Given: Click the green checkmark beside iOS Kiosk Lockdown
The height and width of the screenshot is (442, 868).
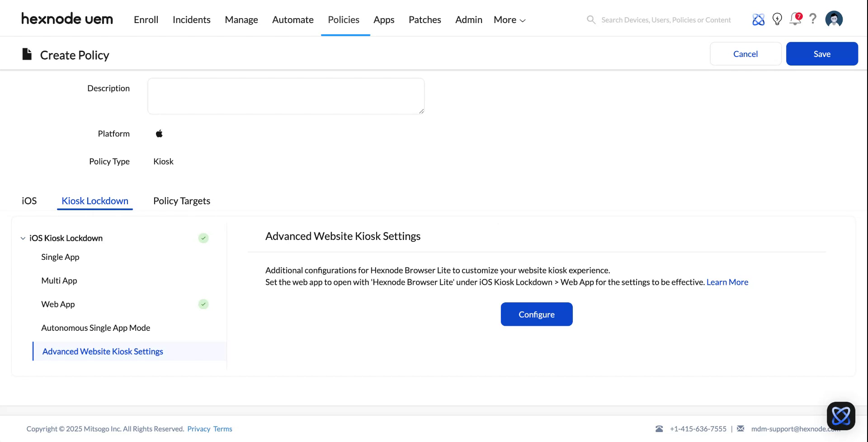Looking at the screenshot, I should [203, 238].
